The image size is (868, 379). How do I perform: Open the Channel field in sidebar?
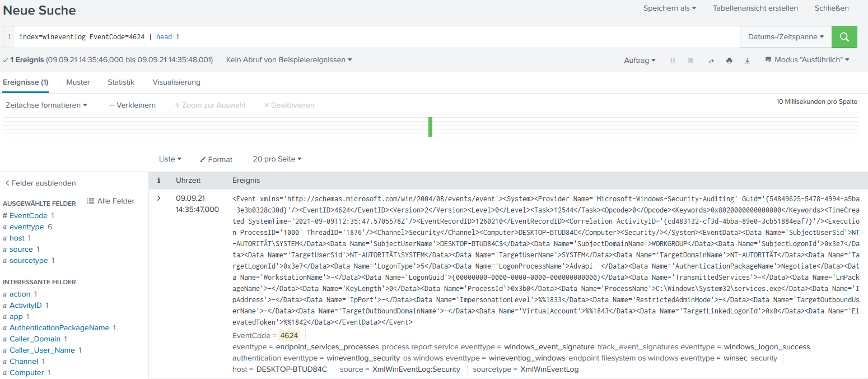24,361
